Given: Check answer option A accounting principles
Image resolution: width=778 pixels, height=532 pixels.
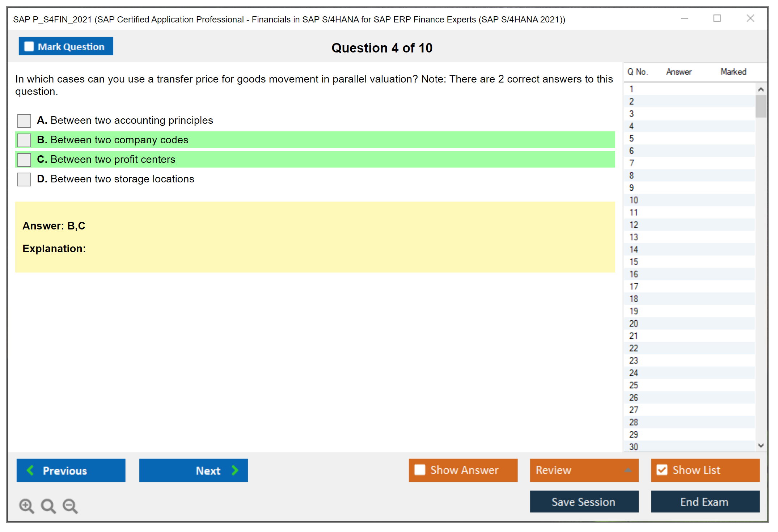Looking at the screenshot, I should (x=24, y=121).
